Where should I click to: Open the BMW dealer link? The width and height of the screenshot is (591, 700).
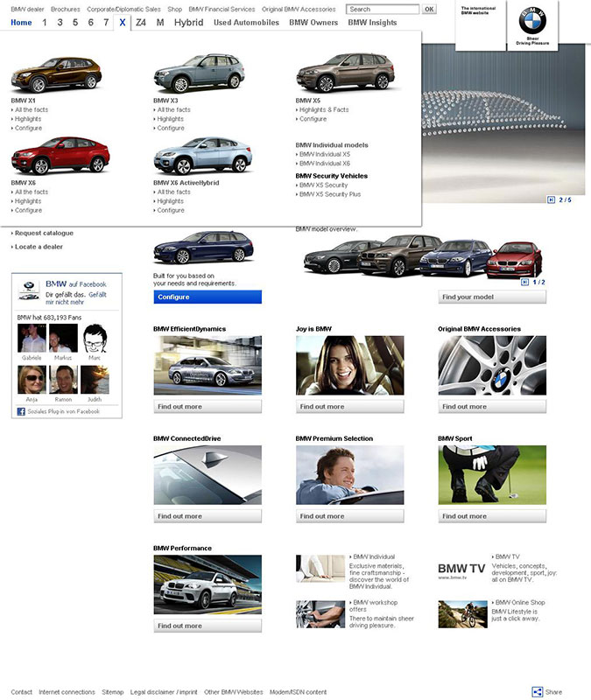click(x=27, y=9)
